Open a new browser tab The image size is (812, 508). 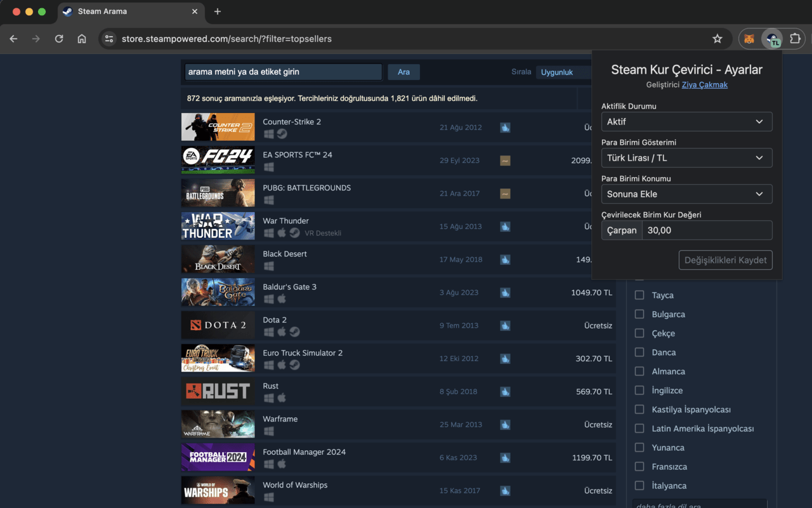tap(219, 11)
